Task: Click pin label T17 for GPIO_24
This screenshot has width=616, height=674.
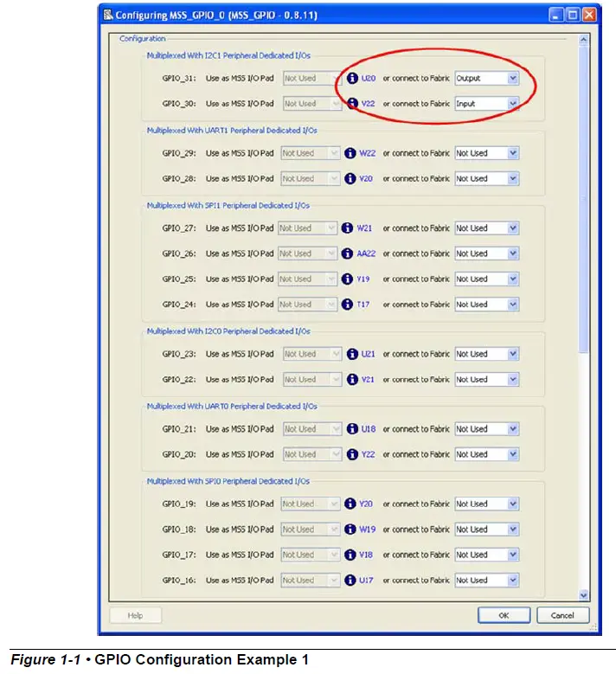Action: tap(363, 305)
